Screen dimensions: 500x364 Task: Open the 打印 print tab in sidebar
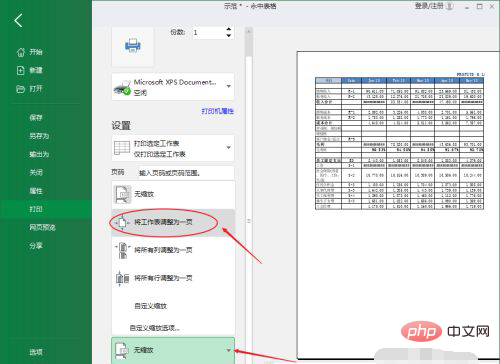click(36, 209)
